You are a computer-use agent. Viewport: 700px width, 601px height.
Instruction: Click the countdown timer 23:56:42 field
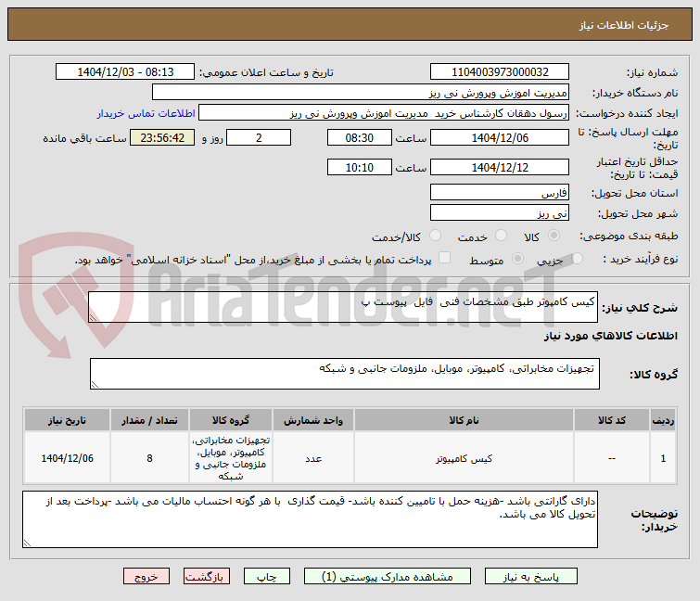162,137
